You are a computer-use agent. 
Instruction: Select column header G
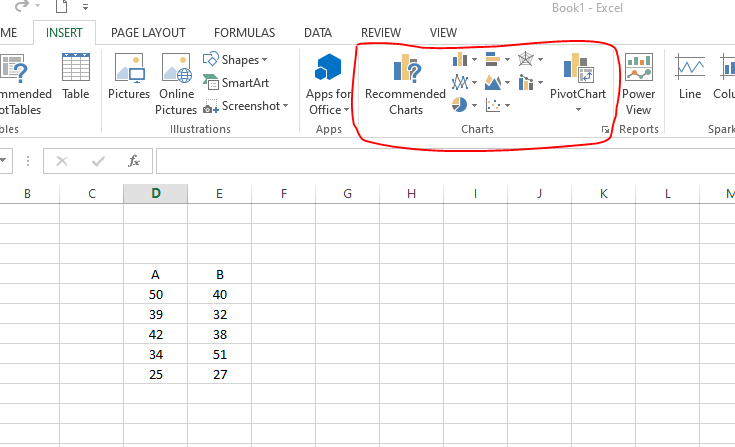[347, 193]
